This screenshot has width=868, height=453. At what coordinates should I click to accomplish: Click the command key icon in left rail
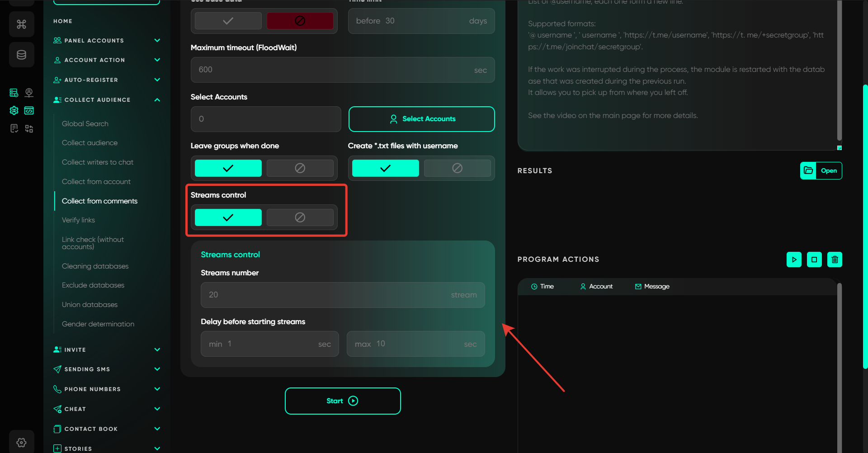(21, 24)
